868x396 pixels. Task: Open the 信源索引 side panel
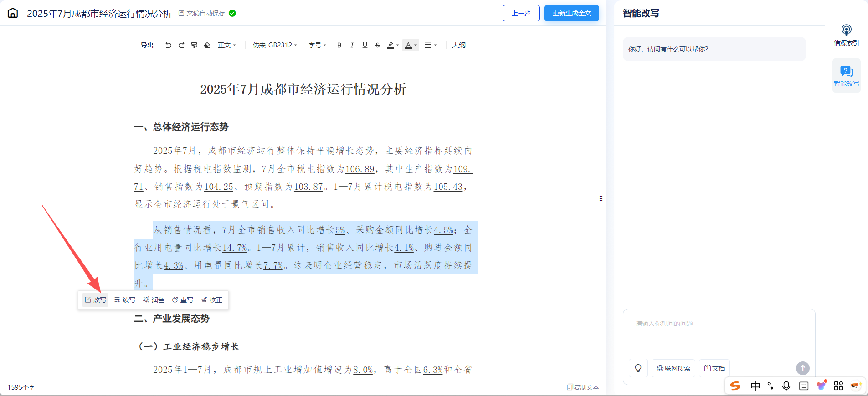point(847,35)
